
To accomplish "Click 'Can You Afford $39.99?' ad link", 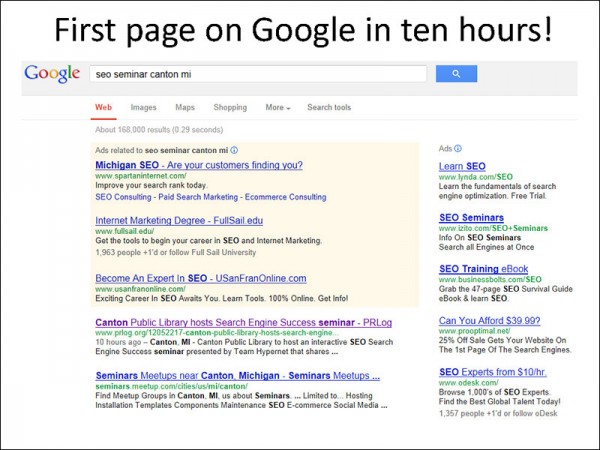I will coord(490,321).
